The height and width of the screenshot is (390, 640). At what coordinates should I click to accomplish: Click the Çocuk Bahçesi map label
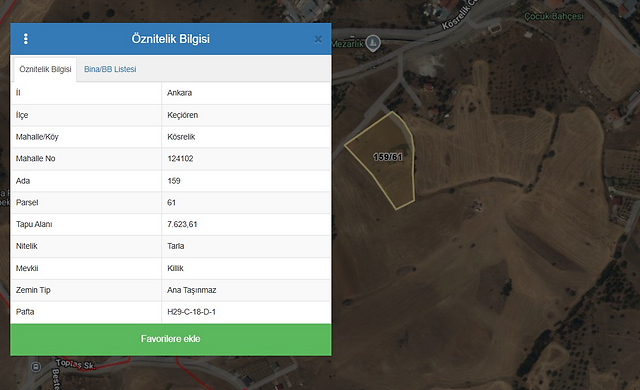coord(554,16)
